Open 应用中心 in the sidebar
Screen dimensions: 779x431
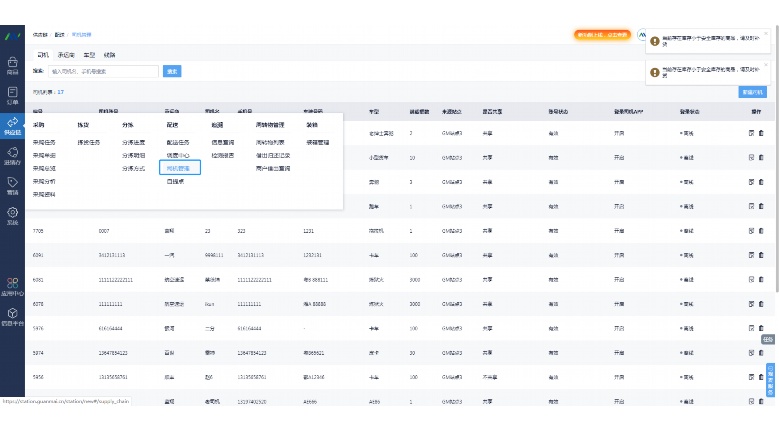[12, 287]
